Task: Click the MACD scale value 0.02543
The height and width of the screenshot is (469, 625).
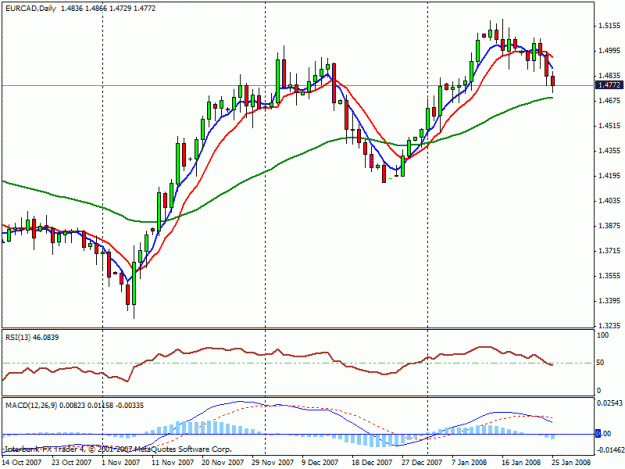Action: tap(609, 404)
